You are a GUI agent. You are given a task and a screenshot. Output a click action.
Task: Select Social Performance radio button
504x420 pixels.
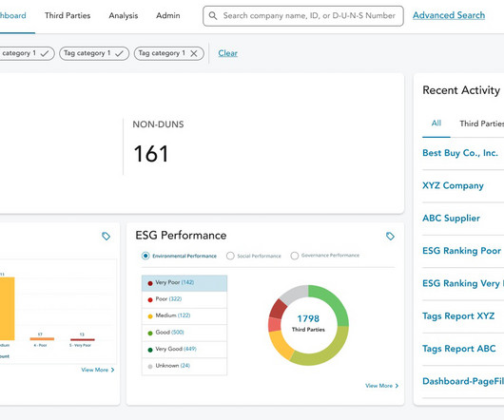[230, 256]
